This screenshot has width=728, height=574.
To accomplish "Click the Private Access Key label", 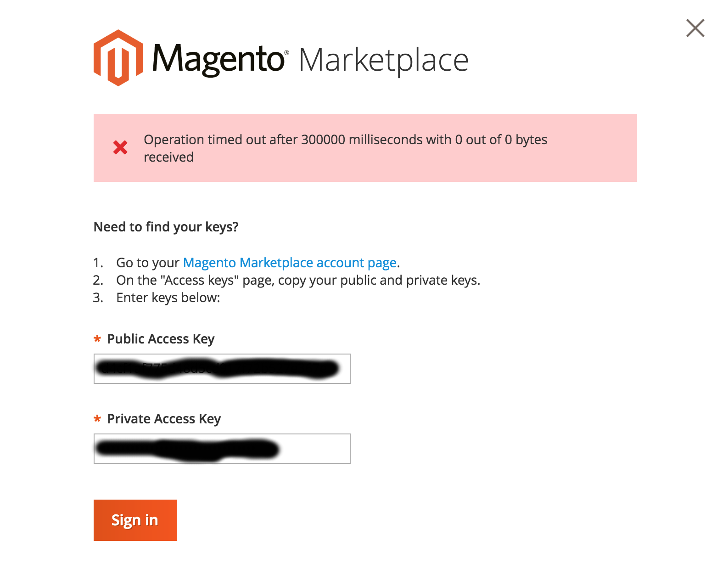I will (x=164, y=419).
